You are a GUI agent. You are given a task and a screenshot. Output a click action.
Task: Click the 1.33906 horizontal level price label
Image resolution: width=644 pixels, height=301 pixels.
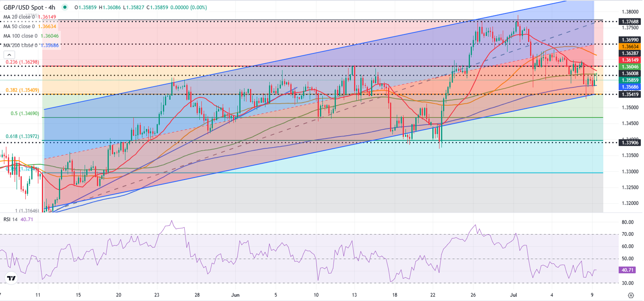630,142
